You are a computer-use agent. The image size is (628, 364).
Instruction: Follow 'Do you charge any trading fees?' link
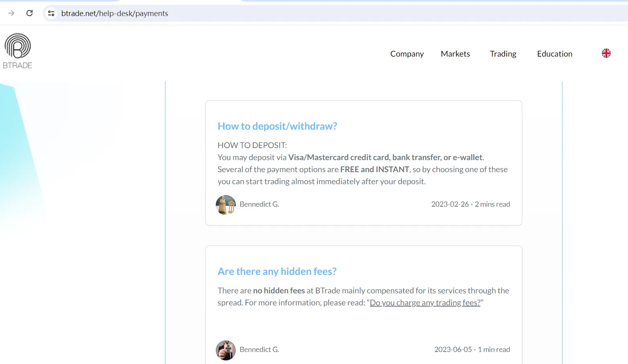pos(425,303)
